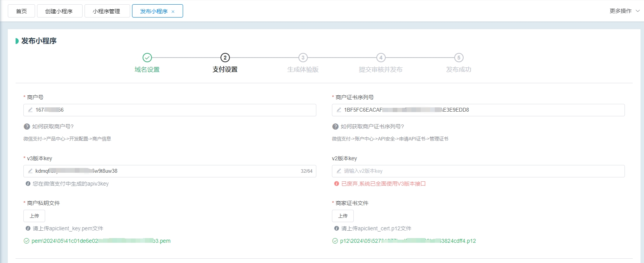The width and height of the screenshot is (644, 263).
Task: Click the completed 域名设置 step checkmark icon
Action: tap(147, 58)
